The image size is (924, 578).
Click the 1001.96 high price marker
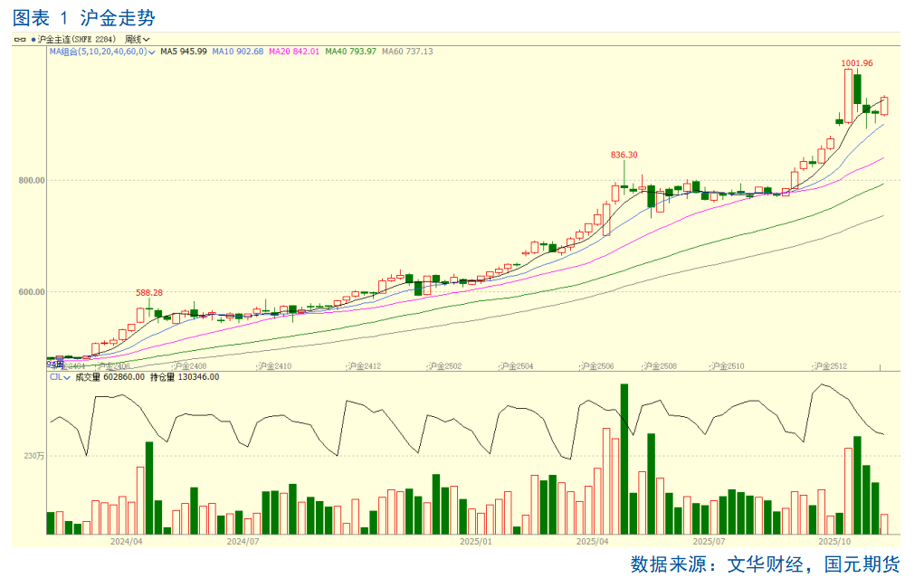click(856, 63)
